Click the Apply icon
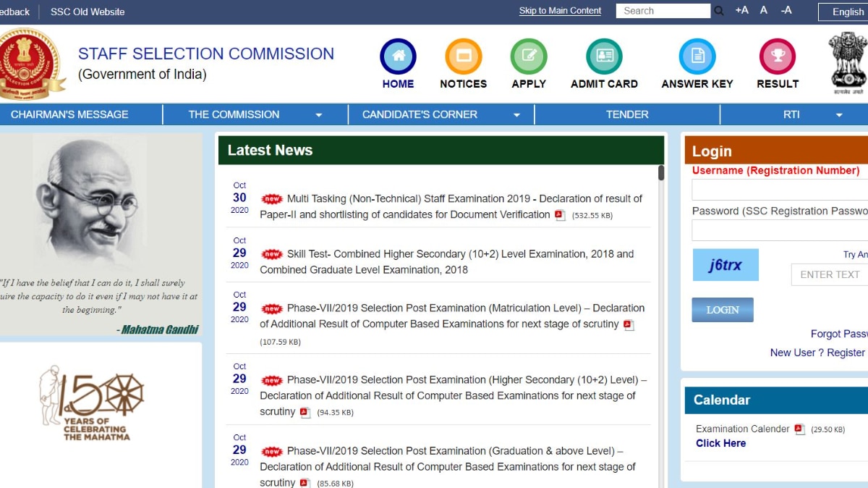 click(528, 54)
